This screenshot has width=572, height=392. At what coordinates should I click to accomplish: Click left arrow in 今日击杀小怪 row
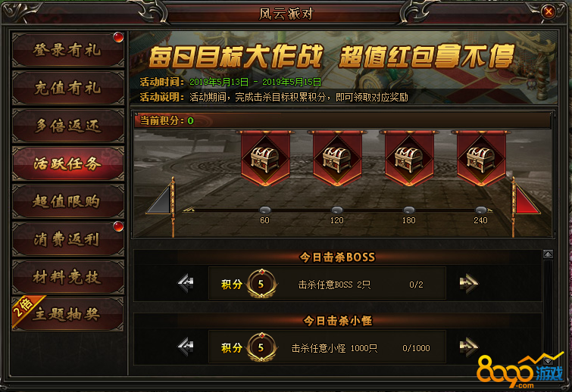click(186, 347)
